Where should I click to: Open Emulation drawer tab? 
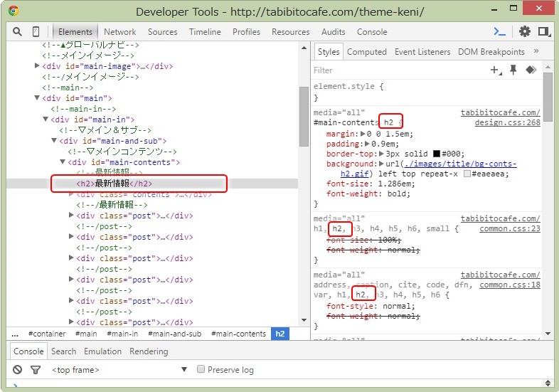pyautogui.click(x=102, y=351)
